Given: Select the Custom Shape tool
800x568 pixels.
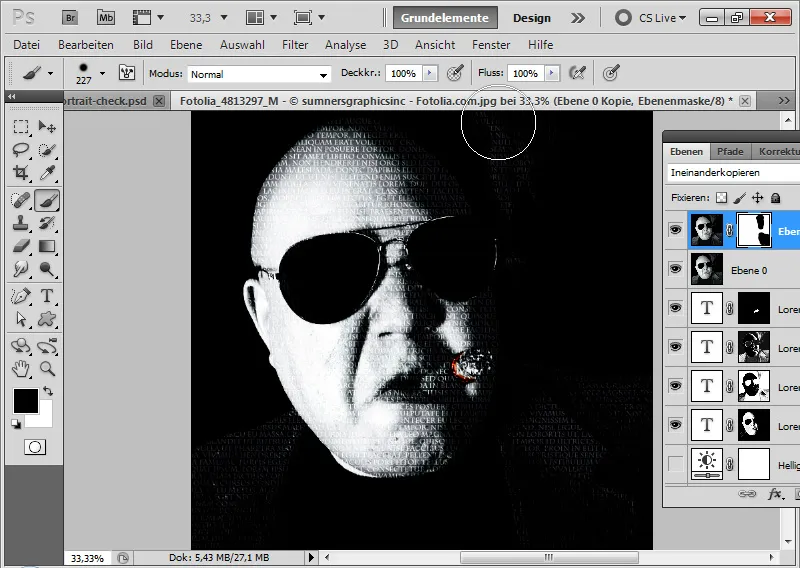Looking at the screenshot, I should point(47,319).
